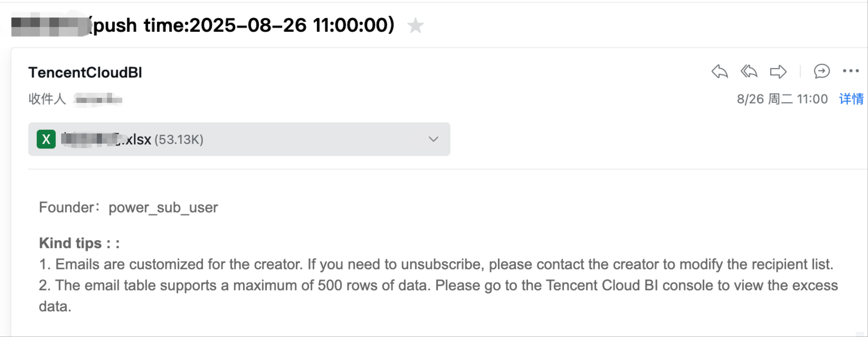Open the 详情 details link
The width and height of the screenshot is (868, 337).
pyautogui.click(x=851, y=99)
